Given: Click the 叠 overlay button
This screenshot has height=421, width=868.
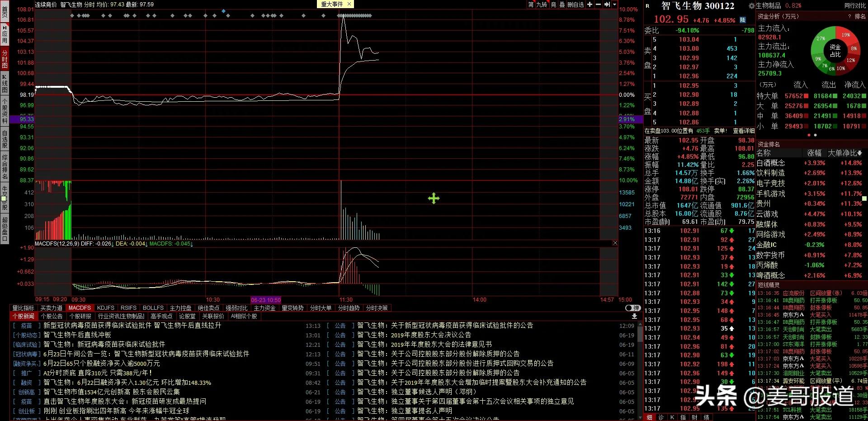Looking at the screenshot, I should click(562, 5).
